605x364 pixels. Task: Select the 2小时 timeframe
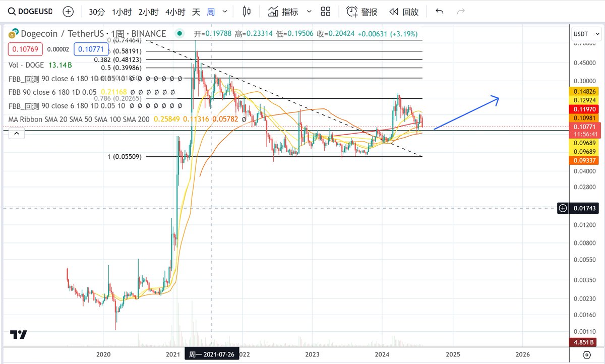[x=148, y=11]
